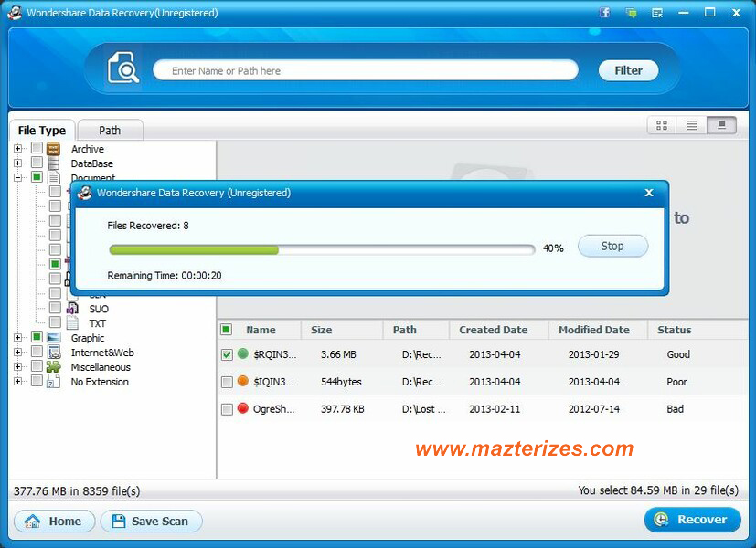Viewport: 756px width, 548px height.
Task: Click the Archive category icon
Action: [x=54, y=149]
